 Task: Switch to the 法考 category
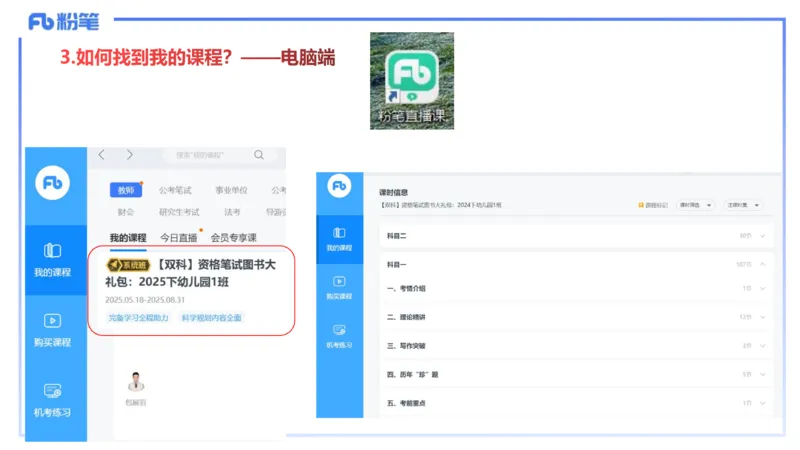coord(232,212)
